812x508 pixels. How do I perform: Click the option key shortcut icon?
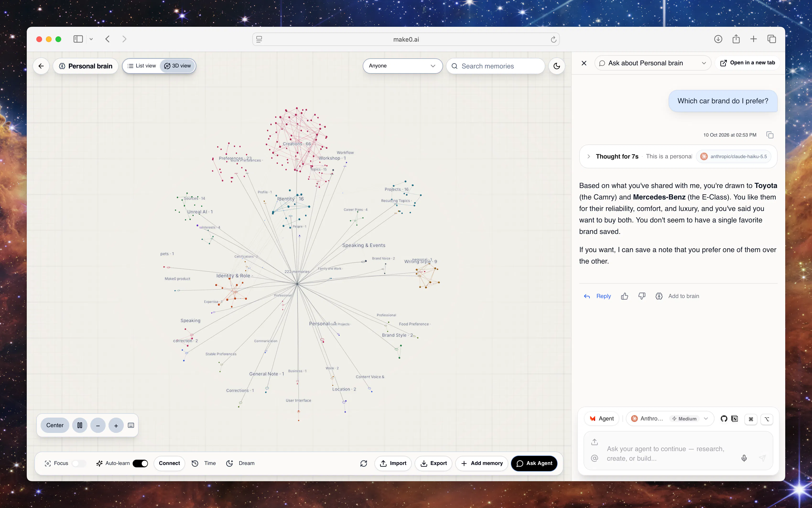point(767,419)
